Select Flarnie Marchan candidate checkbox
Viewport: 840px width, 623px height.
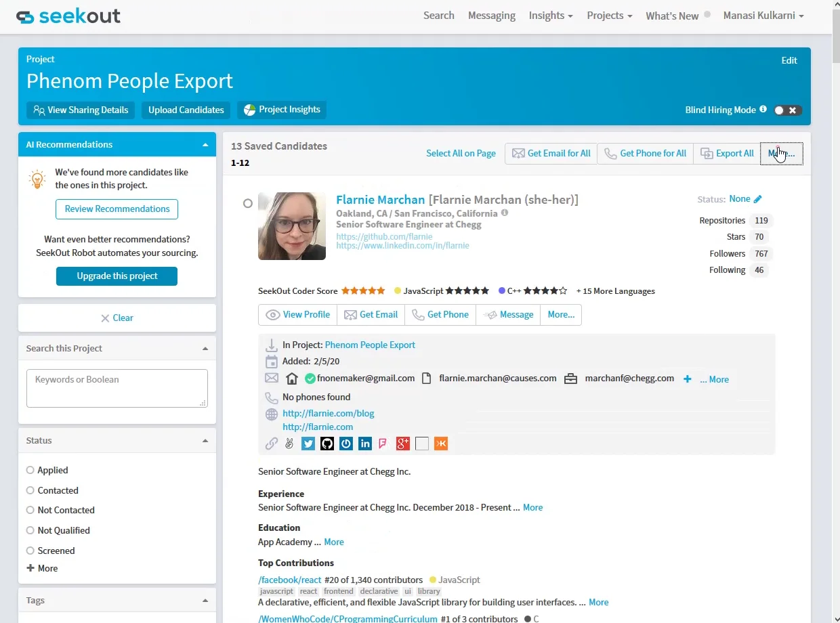[x=247, y=203]
